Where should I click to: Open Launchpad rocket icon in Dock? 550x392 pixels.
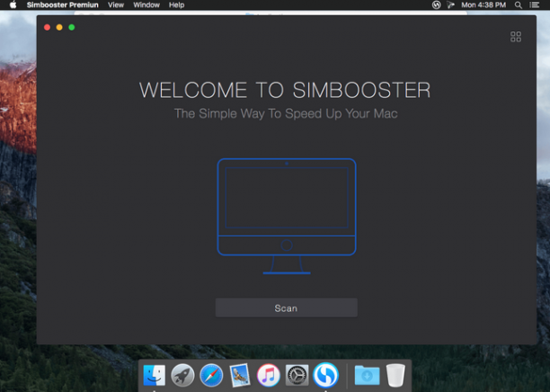pyautogui.click(x=182, y=375)
